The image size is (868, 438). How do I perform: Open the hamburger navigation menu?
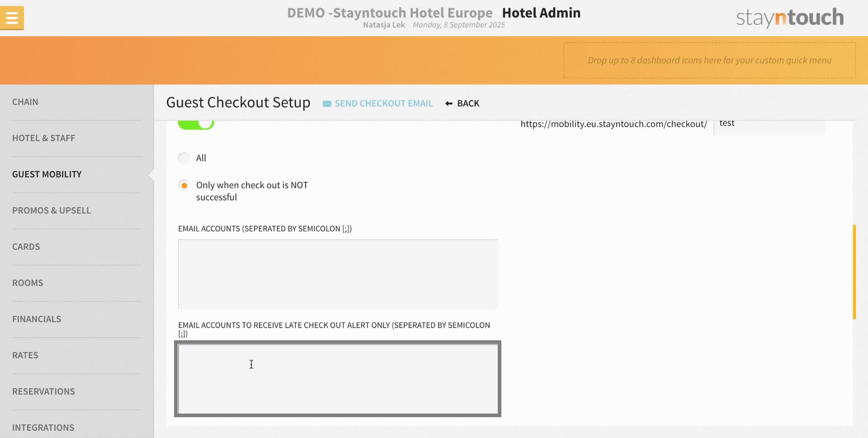pos(12,17)
